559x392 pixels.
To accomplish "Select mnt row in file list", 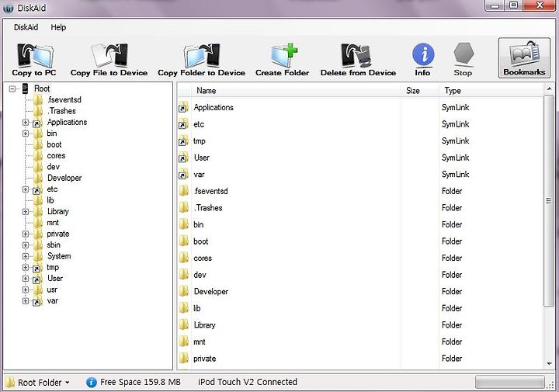I will pos(359,342).
